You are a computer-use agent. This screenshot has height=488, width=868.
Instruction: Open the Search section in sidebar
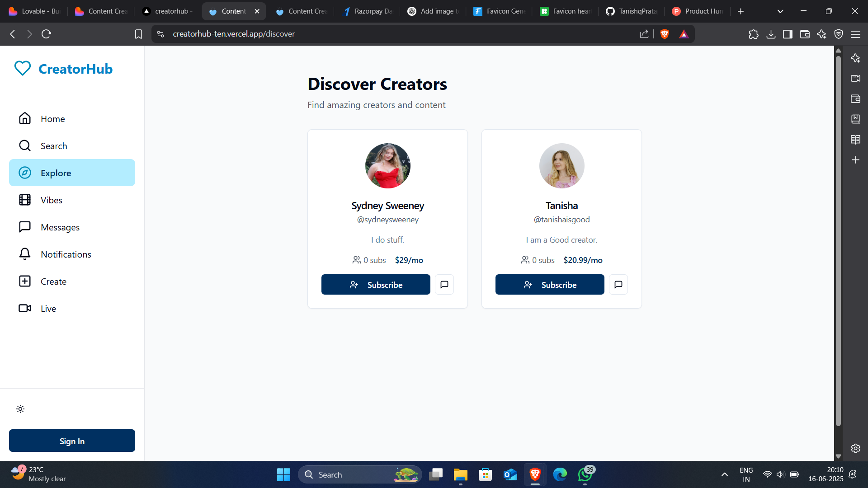[x=54, y=145]
